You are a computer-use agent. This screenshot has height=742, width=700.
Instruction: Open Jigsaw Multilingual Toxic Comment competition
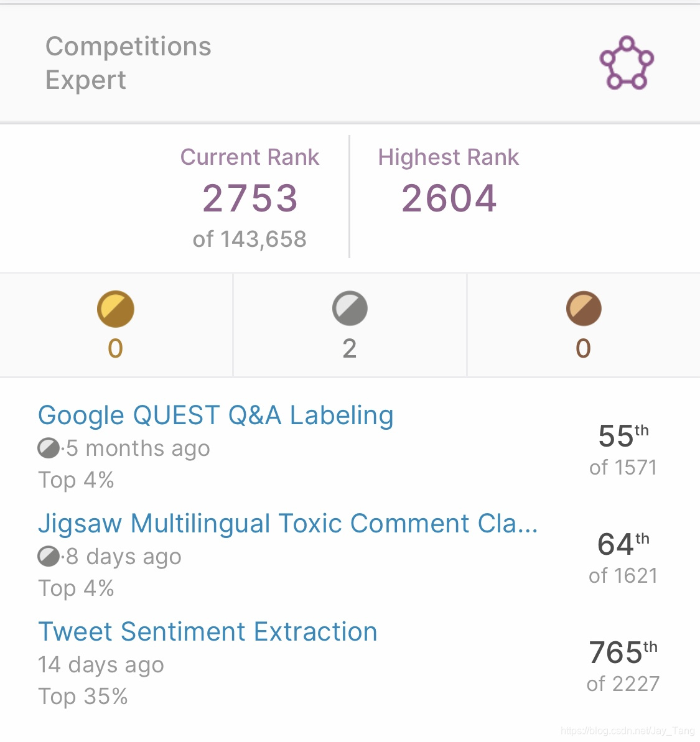[x=287, y=524]
